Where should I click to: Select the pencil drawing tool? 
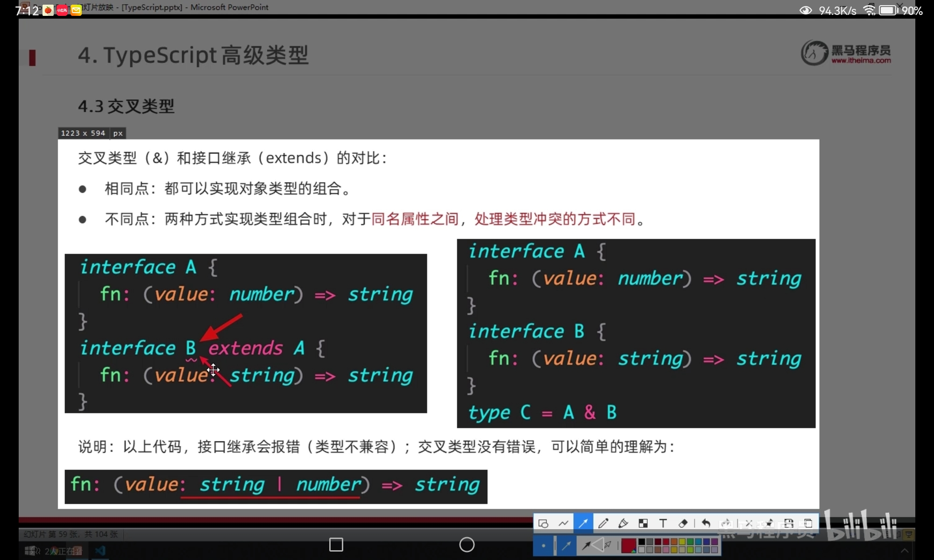(603, 523)
